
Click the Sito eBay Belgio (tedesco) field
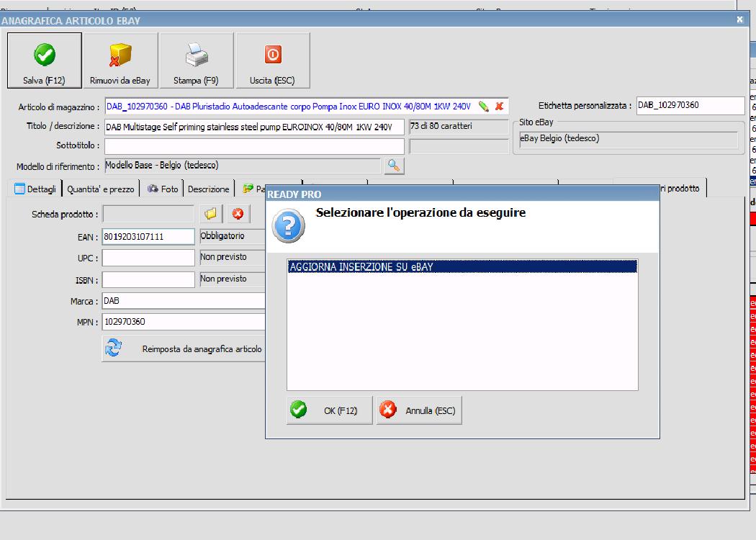pyautogui.click(x=629, y=139)
